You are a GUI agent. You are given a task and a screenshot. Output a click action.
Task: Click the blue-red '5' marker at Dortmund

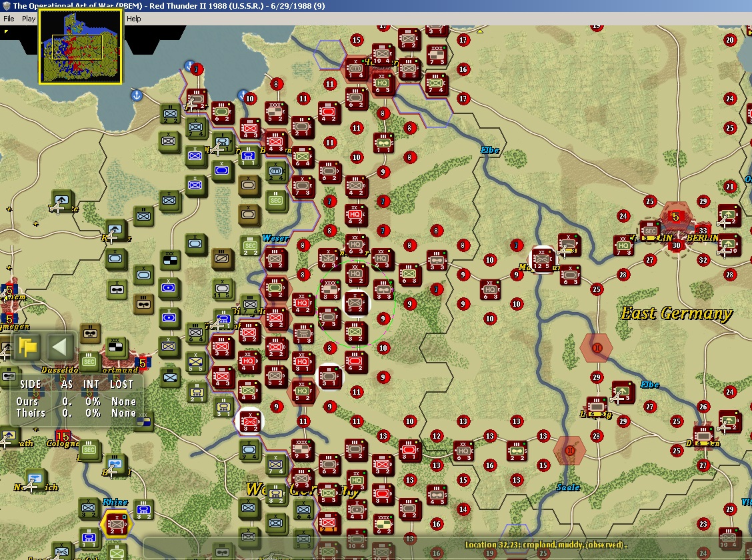[143, 363]
